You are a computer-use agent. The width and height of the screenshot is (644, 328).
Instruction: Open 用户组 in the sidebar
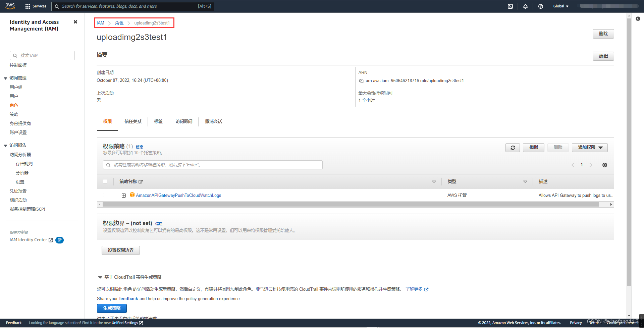pos(16,87)
